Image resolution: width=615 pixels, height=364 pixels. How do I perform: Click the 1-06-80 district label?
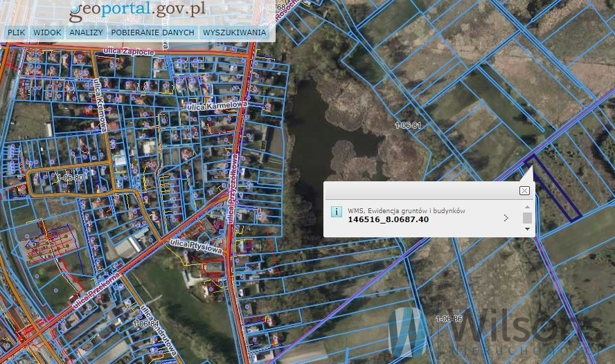tap(70, 178)
